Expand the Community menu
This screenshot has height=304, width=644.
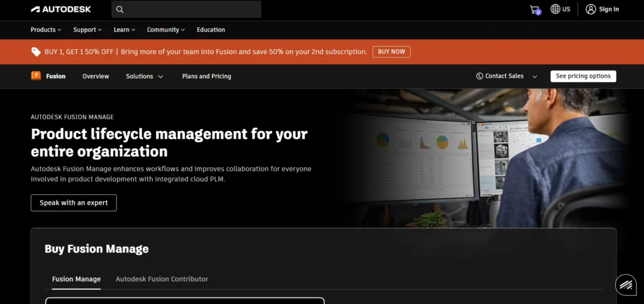(x=166, y=30)
